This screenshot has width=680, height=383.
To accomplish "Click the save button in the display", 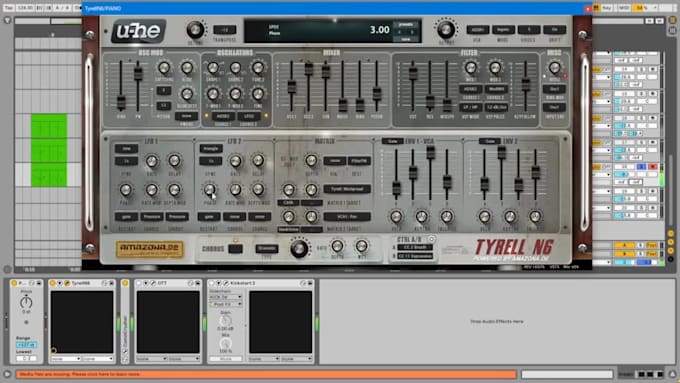I will pyautogui.click(x=406, y=39).
